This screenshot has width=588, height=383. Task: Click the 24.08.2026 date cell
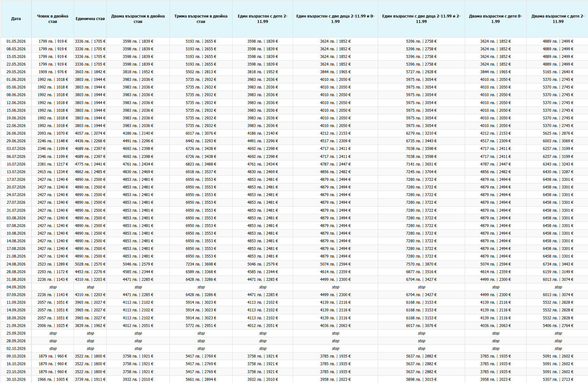click(16, 264)
